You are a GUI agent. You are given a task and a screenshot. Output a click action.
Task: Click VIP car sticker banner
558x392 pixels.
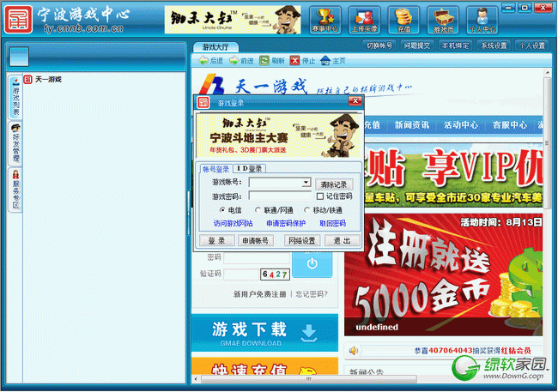[453, 175]
